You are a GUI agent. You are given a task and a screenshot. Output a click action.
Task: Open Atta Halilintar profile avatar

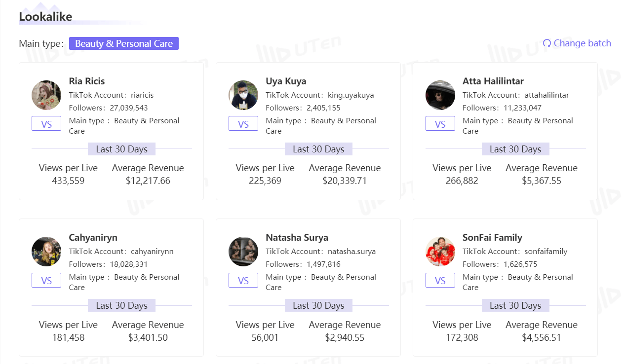[440, 95]
